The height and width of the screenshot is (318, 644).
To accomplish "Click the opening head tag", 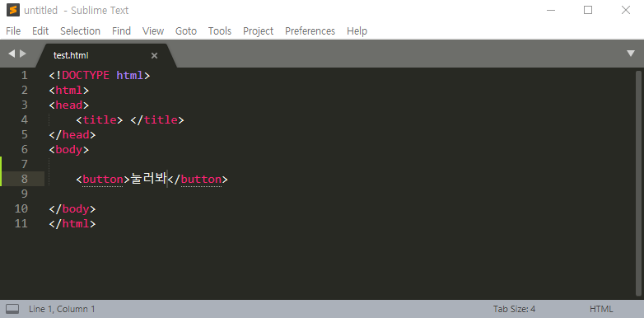I will coord(69,105).
